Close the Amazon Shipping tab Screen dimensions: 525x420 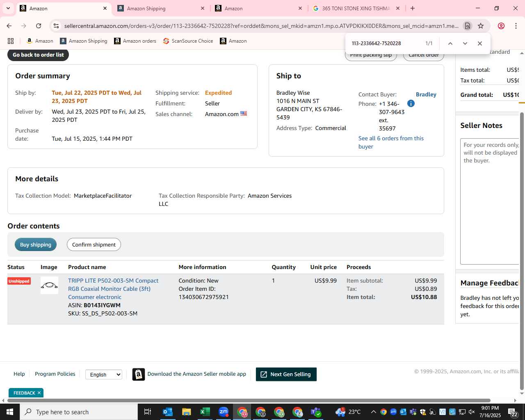point(203,8)
